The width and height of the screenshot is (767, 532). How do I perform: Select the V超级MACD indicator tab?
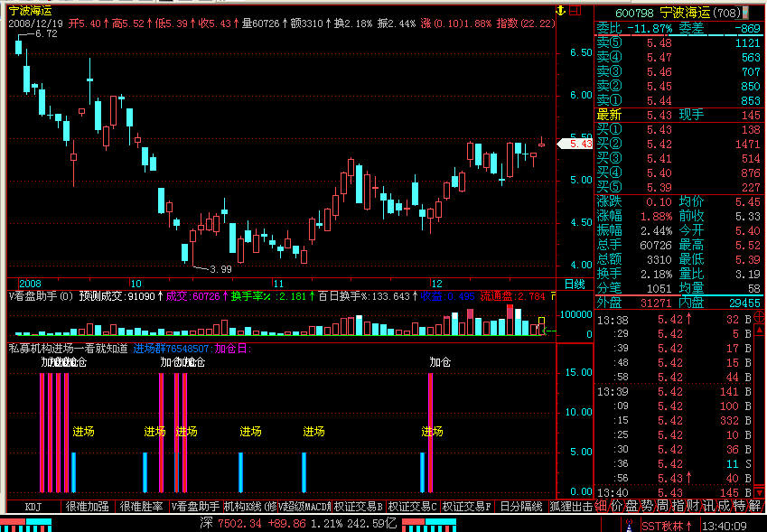click(304, 506)
